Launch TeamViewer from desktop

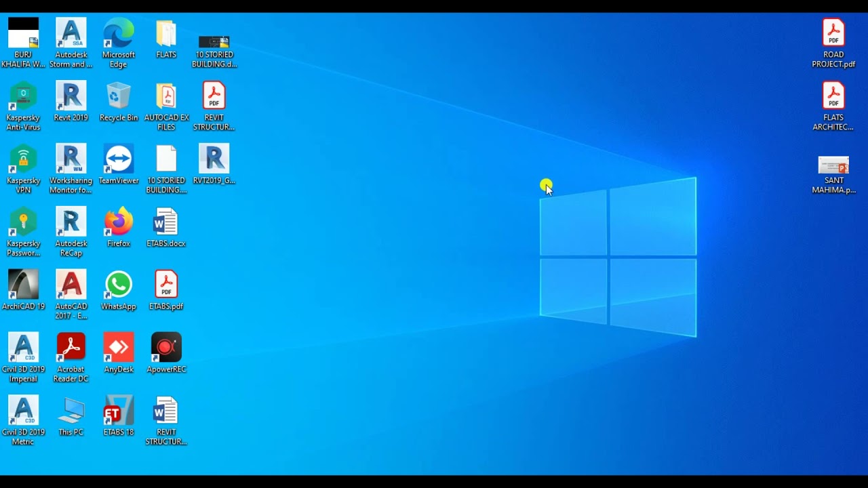[x=119, y=164]
